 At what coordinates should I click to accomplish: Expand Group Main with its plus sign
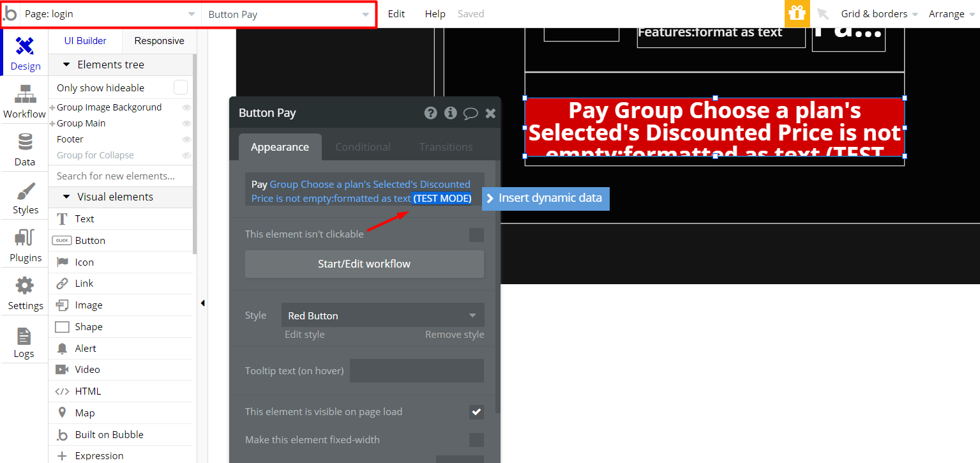pos(52,123)
